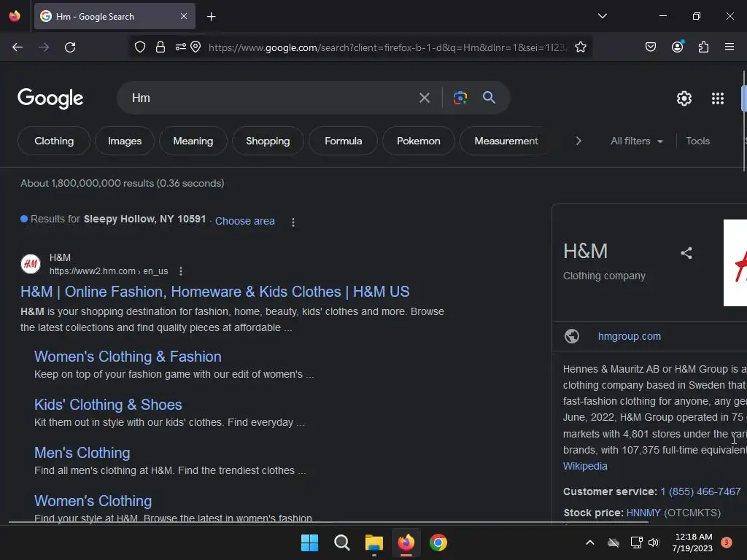The width and height of the screenshot is (747, 560).
Task: Open File Explorer from taskbar
Action: 374,542
